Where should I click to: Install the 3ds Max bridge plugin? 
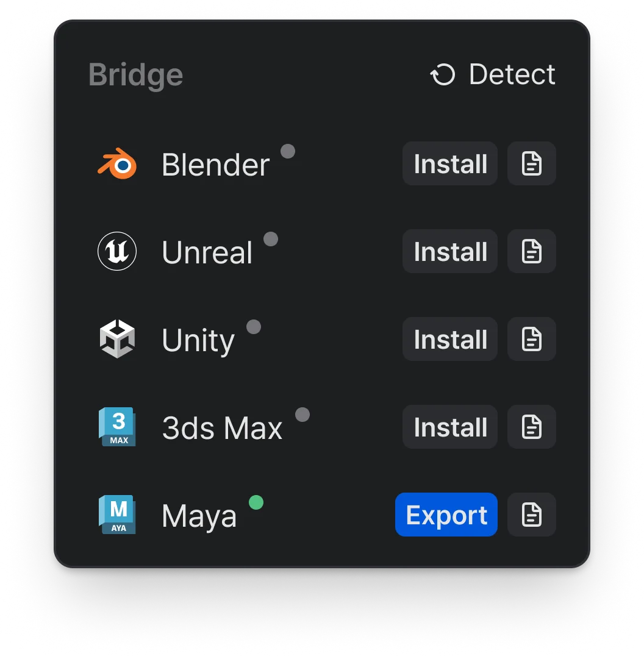450,427
